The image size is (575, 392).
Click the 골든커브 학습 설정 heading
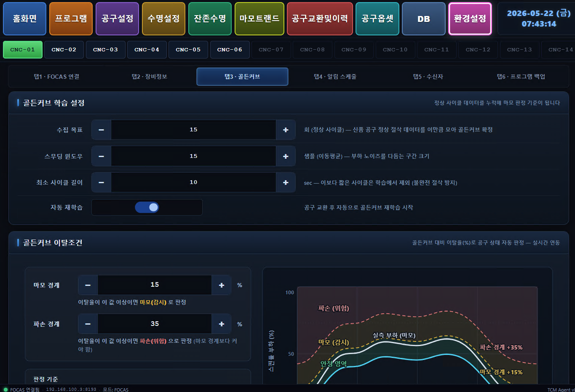click(x=53, y=103)
